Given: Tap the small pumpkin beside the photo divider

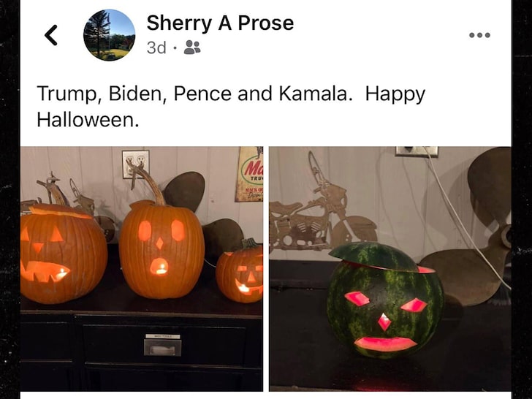Looking at the screenshot, I should [x=240, y=273].
